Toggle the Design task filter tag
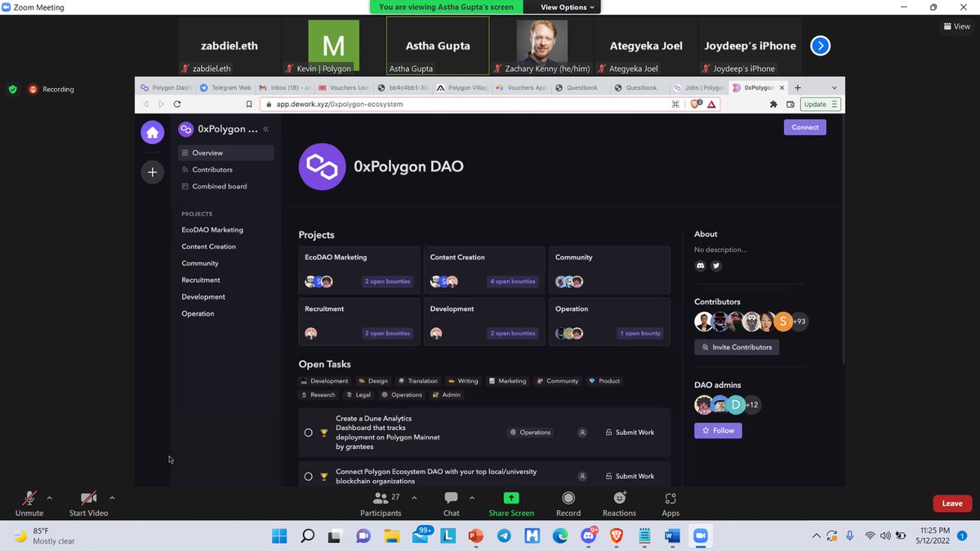Screen dimensions: 980x551 [x=373, y=381]
